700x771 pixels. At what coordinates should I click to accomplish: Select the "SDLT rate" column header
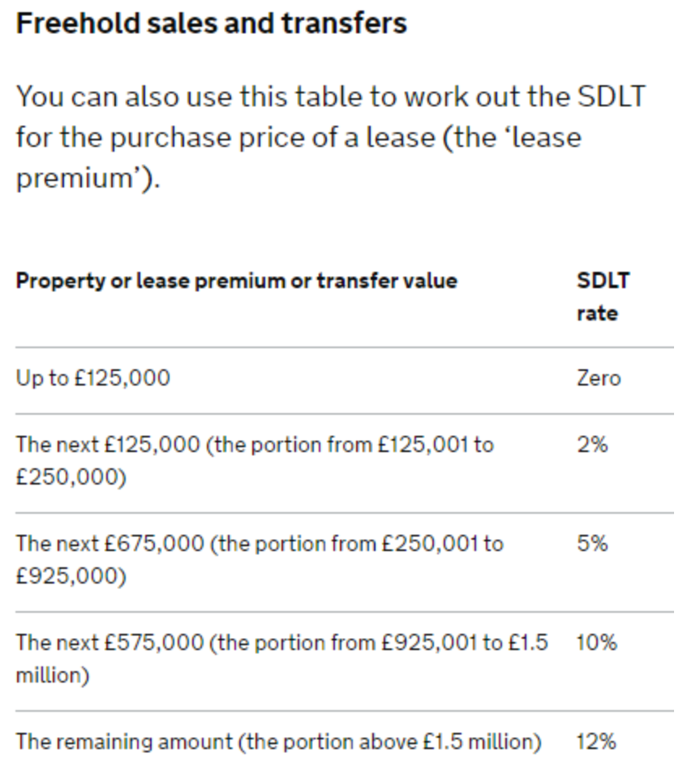[603, 296]
